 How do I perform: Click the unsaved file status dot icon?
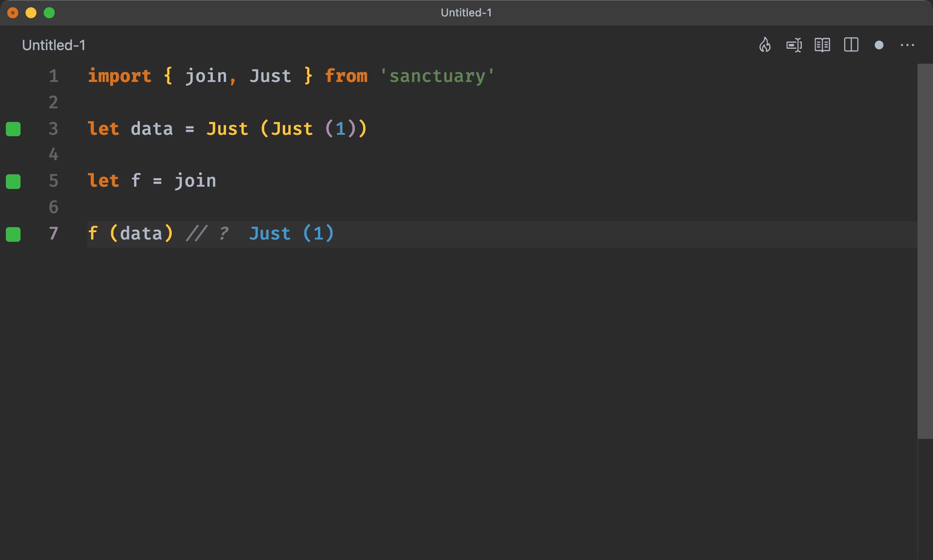tap(879, 45)
